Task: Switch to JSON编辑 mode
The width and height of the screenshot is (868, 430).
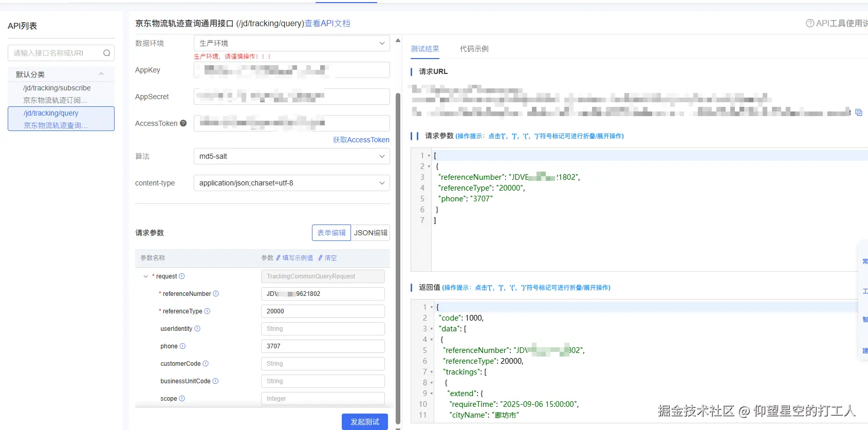Action: [371, 233]
